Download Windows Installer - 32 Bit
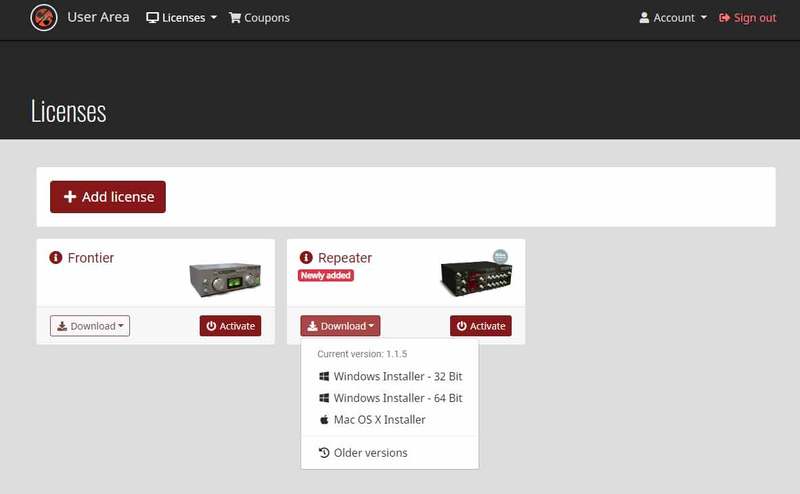Viewport: 800px width, 494px height. click(390, 377)
